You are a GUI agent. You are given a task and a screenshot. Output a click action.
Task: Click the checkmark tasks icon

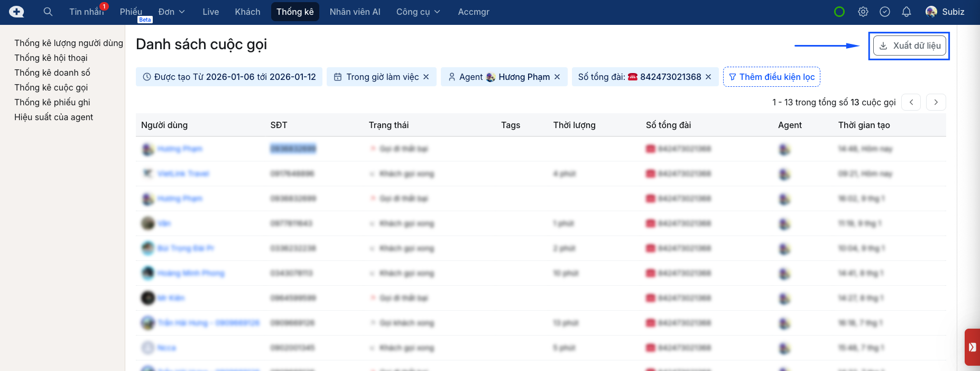coord(884,12)
